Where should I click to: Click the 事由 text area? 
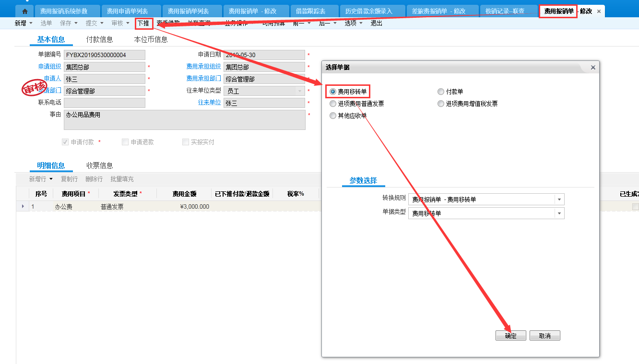coord(184,120)
